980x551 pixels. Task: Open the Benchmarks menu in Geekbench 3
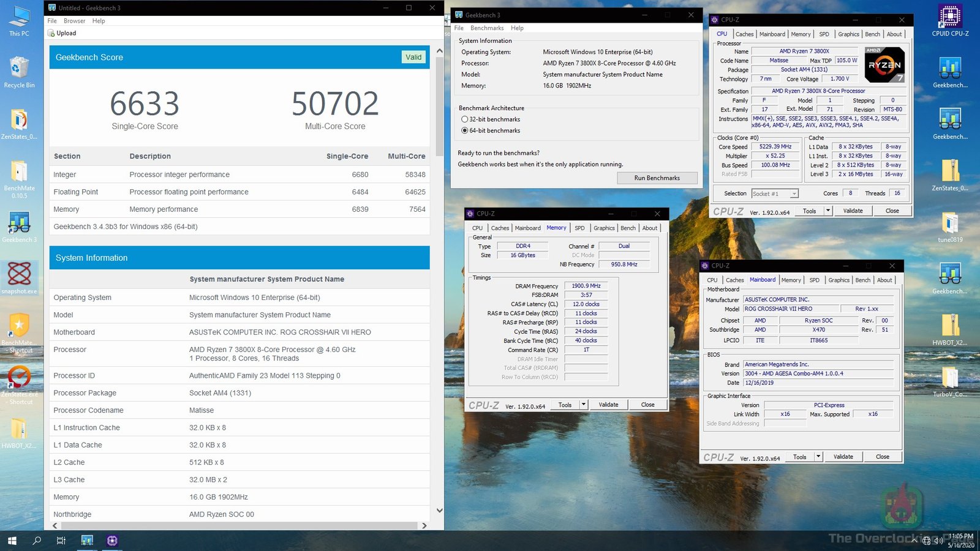[487, 28]
